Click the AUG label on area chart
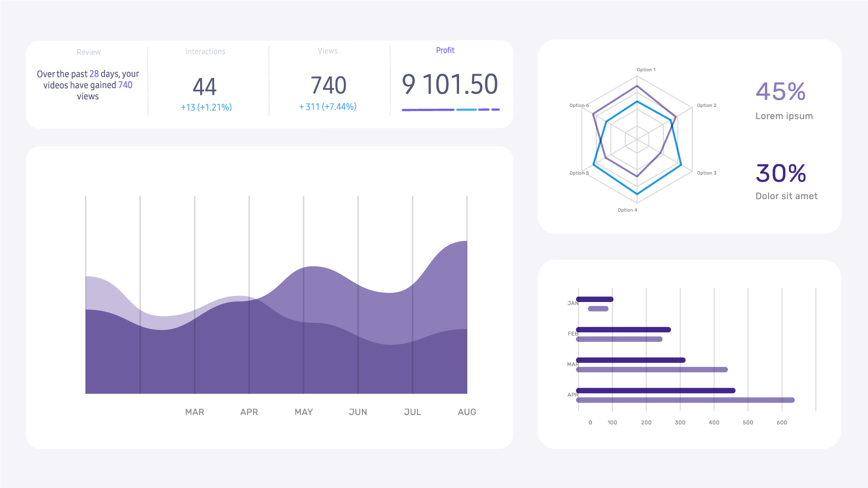 467,412
